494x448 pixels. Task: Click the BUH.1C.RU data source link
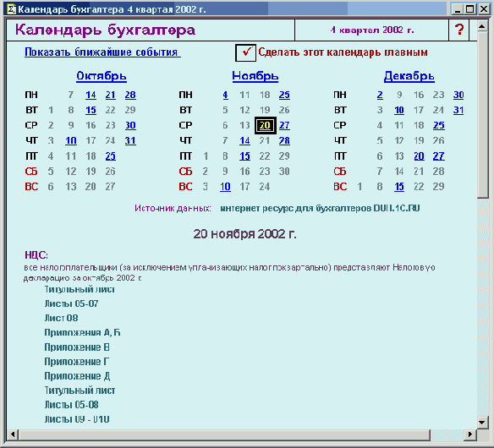click(320, 208)
